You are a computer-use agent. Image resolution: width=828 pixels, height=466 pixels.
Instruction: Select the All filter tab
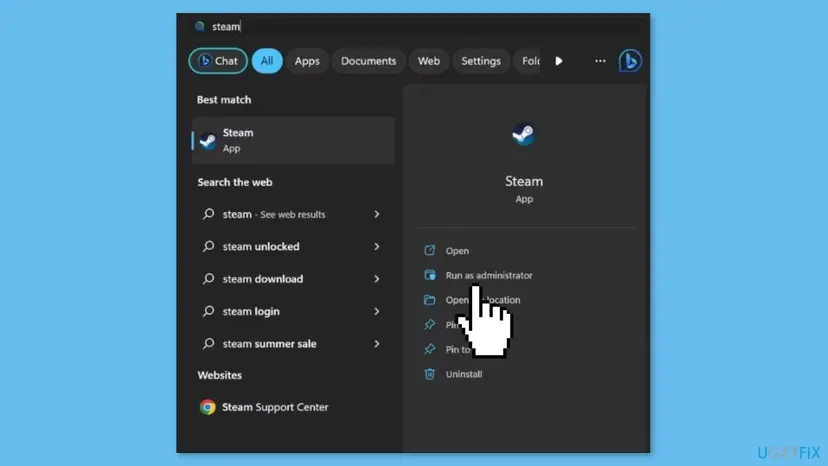coord(267,61)
